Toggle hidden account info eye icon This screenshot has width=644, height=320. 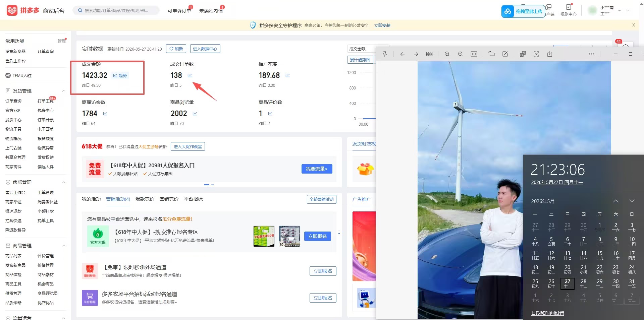620,11
